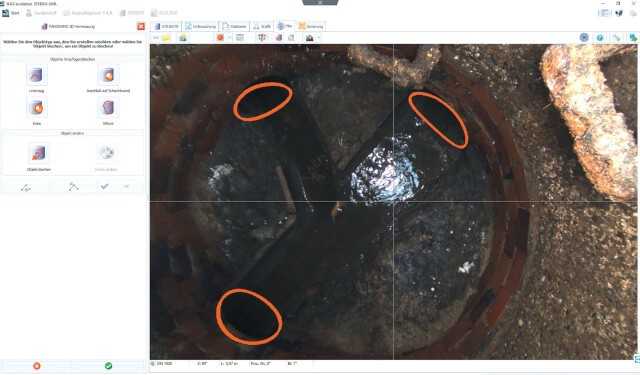
Task: Click the yellow icon in the viewer toolbar
Action: click(166, 38)
